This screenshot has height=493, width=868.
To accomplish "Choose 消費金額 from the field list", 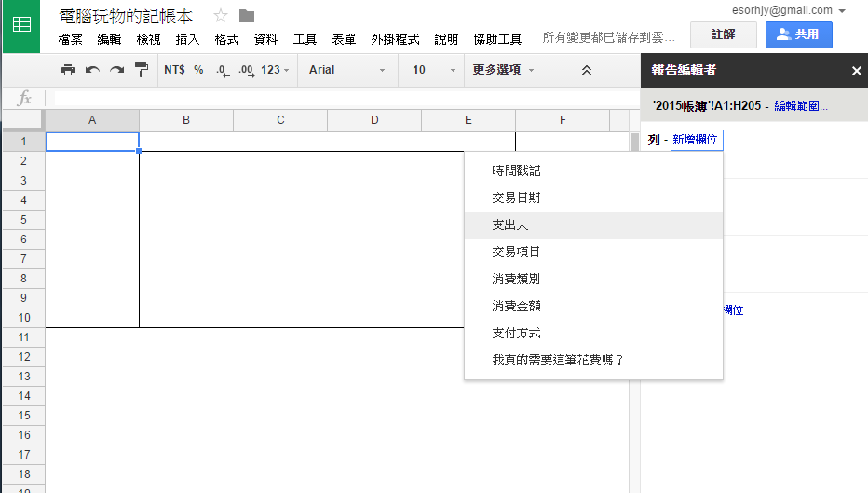I will [x=593, y=306].
